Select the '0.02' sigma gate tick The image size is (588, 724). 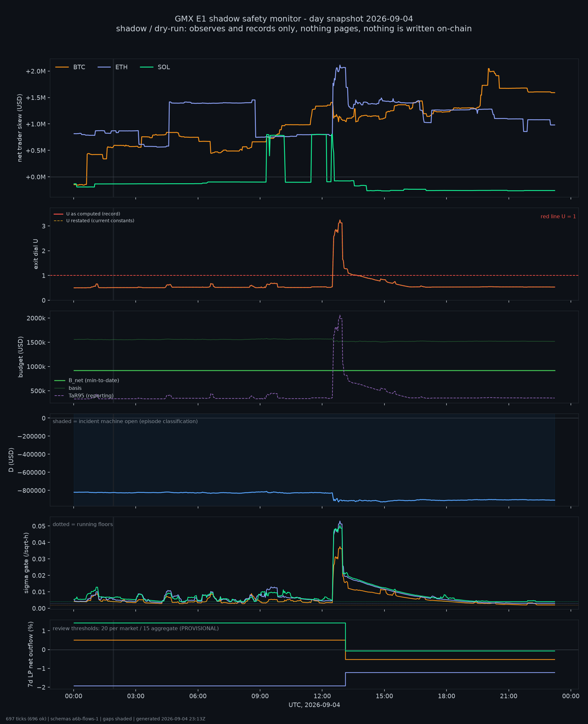pyautogui.click(x=39, y=576)
